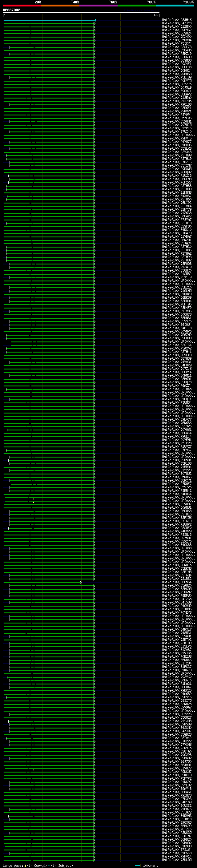197x868 pixels.
Task: Click the white query length bar
Action: [81, 13]
